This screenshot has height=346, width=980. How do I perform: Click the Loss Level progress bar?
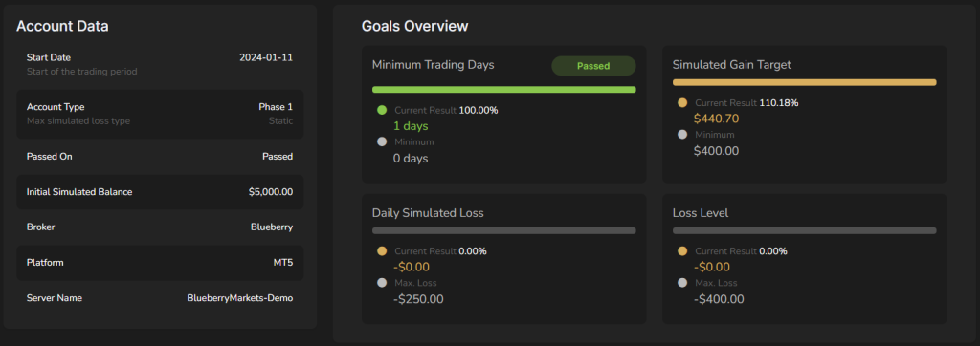tap(804, 231)
